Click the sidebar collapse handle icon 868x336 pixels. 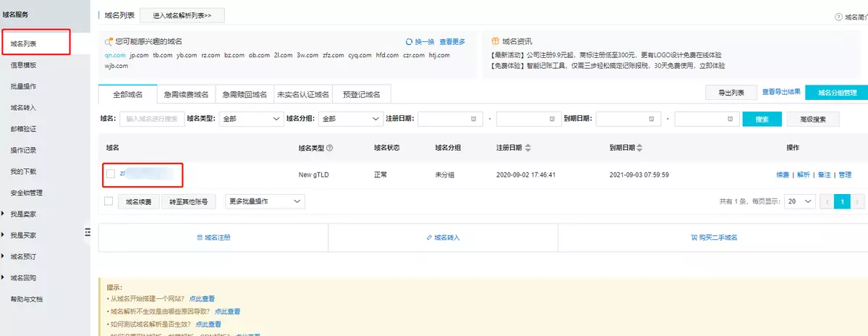[88, 232]
